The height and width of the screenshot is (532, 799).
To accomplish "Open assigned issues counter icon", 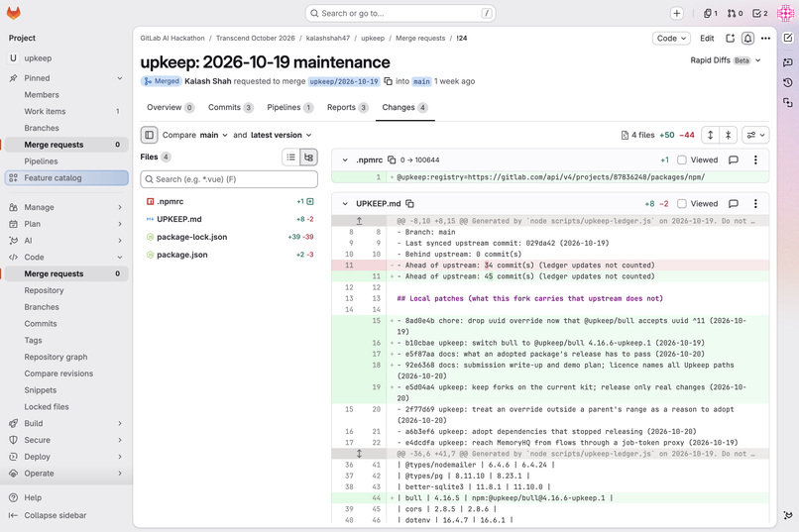I will (x=711, y=13).
